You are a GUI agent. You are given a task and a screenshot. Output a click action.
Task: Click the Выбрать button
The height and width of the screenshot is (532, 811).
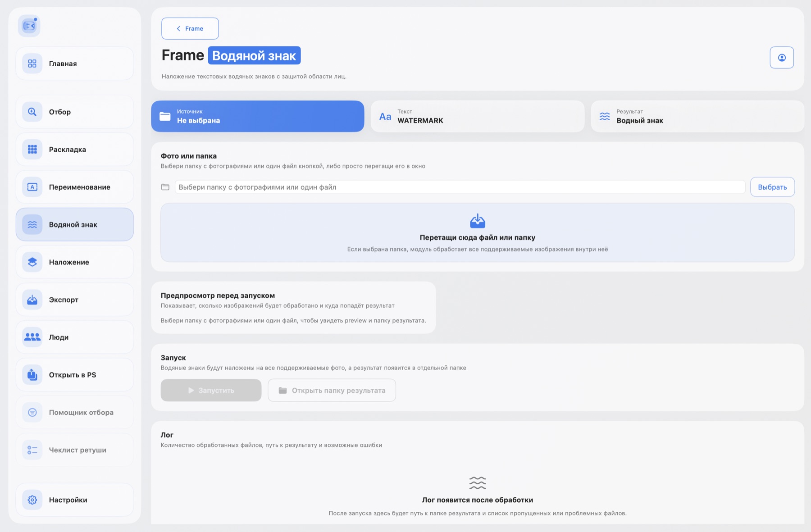click(x=772, y=187)
